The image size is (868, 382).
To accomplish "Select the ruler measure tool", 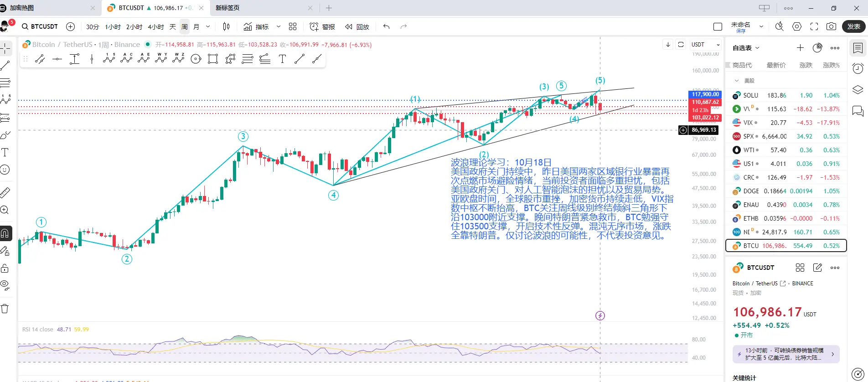I will 5,193.
